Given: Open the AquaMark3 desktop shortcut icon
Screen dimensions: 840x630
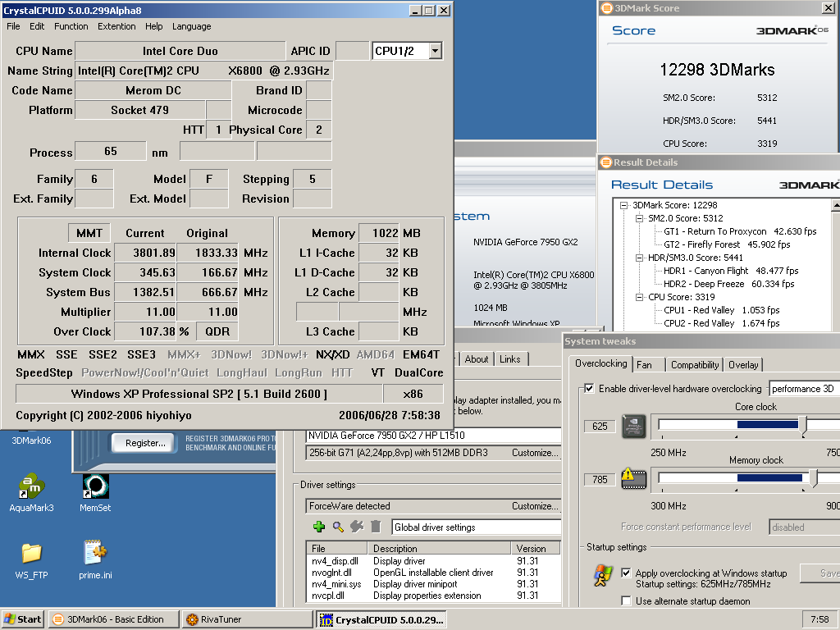Looking at the screenshot, I should [x=31, y=486].
